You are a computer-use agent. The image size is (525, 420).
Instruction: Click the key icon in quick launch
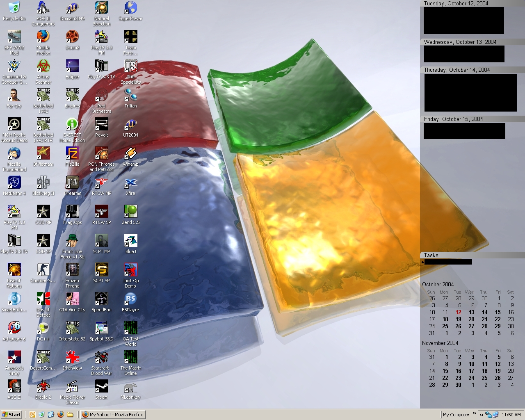(x=32, y=415)
